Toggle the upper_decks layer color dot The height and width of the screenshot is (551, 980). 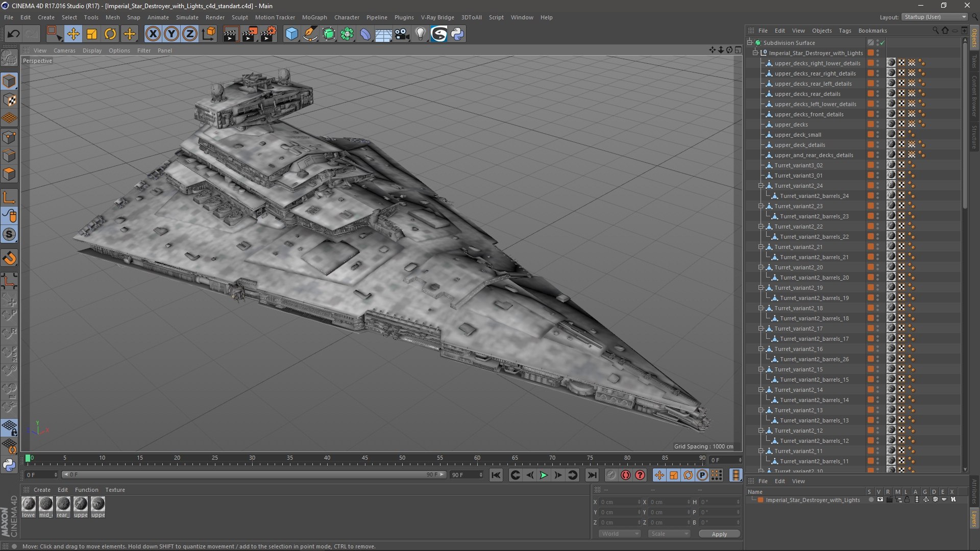[870, 124]
